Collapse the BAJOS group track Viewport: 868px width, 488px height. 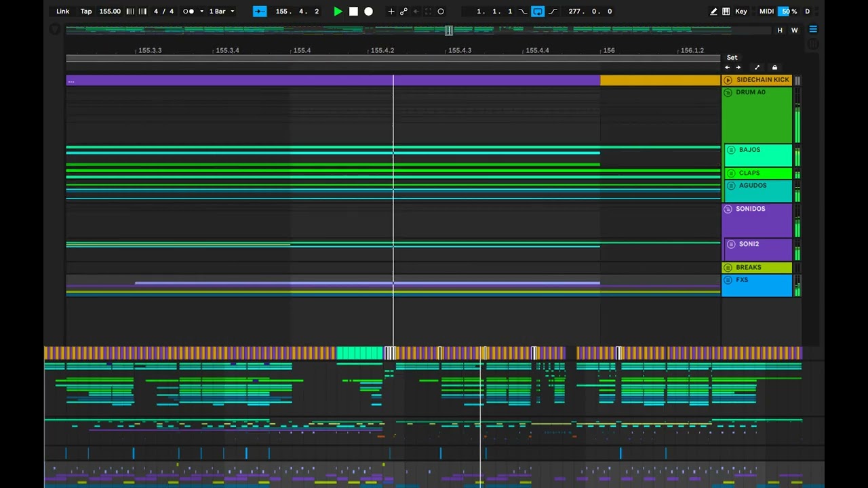click(x=731, y=150)
